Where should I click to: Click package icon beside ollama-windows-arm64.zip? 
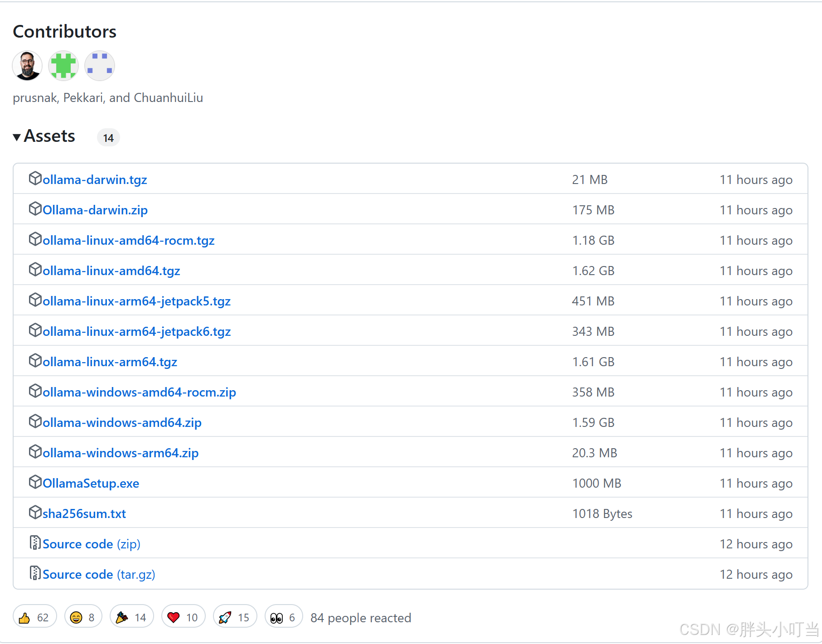35,452
